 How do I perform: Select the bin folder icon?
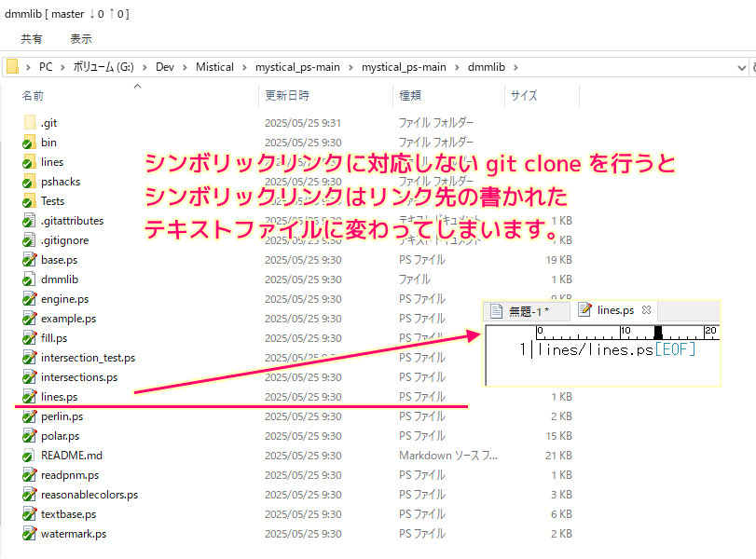pyautogui.click(x=30, y=143)
